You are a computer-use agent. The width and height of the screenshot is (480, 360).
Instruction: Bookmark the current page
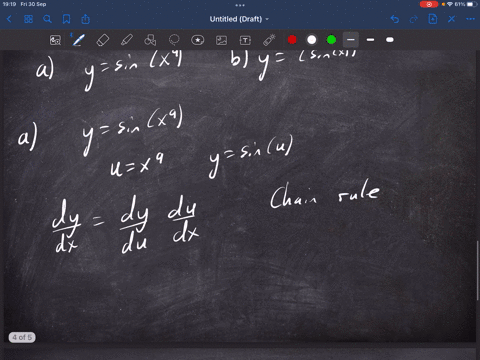[66, 19]
